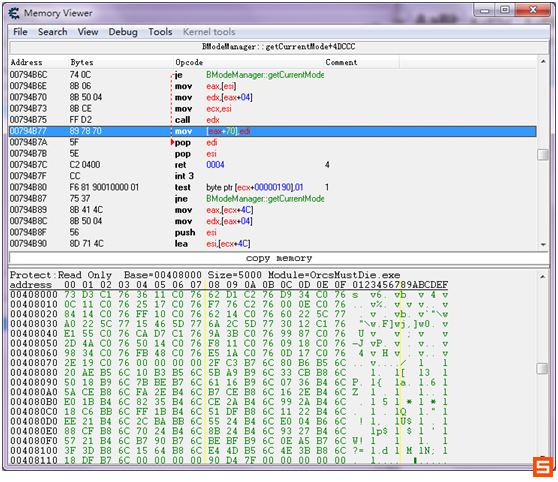
Task: Click the operand '0004' of ret
Action: 215,165
